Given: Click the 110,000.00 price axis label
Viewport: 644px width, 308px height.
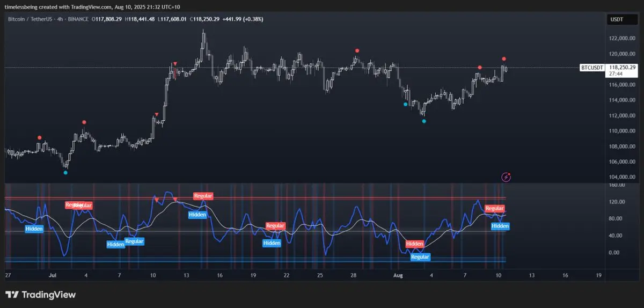Looking at the screenshot, I should coord(623,131).
